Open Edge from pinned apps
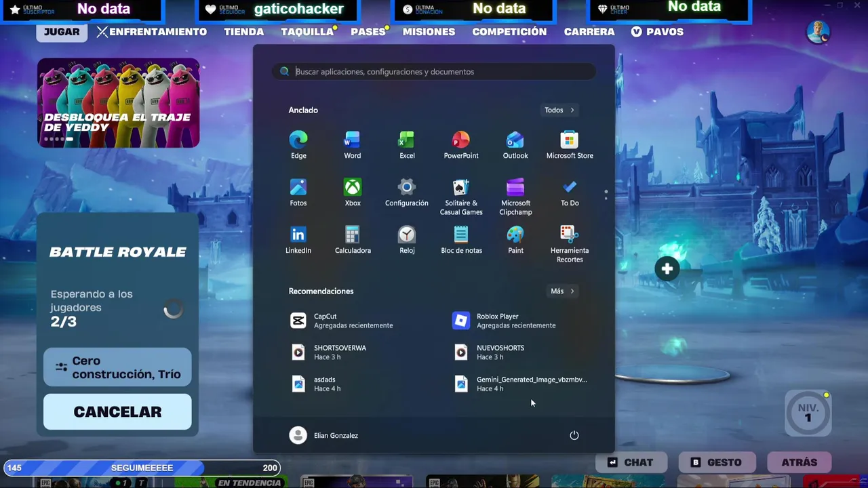The width and height of the screenshot is (868, 488). pos(298,146)
